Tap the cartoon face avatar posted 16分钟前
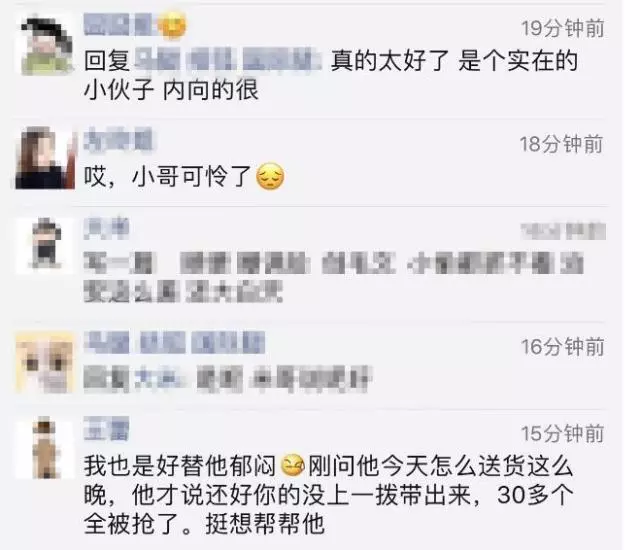The width and height of the screenshot is (640, 550). click(45, 362)
